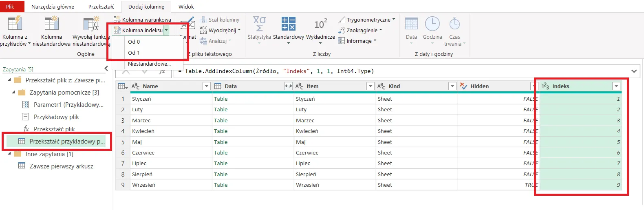The width and height of the screenshot is (644, 210).
Task: Click Wywołaj funkcję niestandardową icon
Action: point(91,24)
